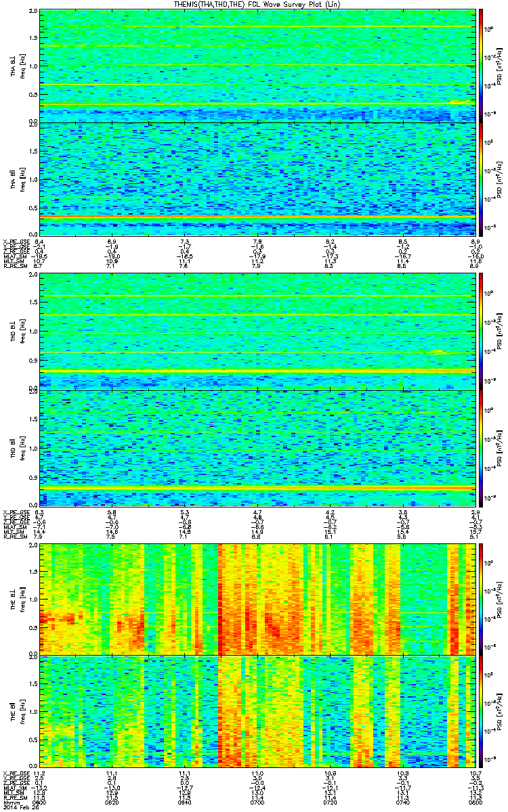508x812 pixels.
Task: Click the 0740 time tick label
Action: point(403,803)
